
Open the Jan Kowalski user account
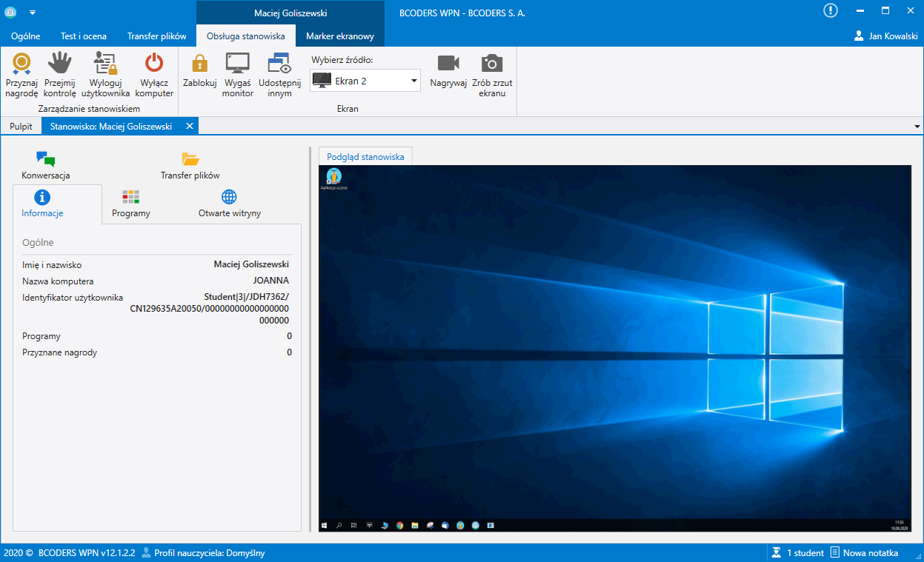[885, 36]
